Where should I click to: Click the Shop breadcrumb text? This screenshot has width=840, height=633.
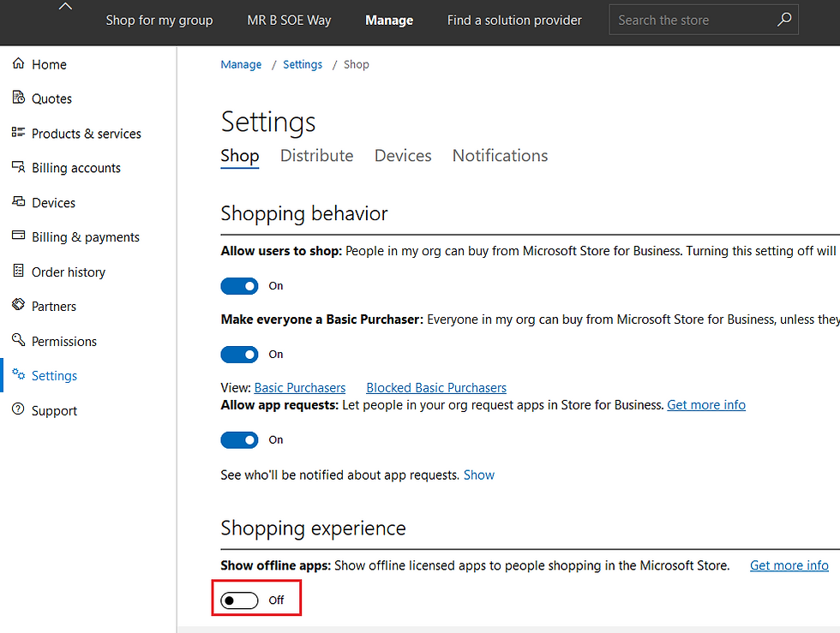click(357, 64)
